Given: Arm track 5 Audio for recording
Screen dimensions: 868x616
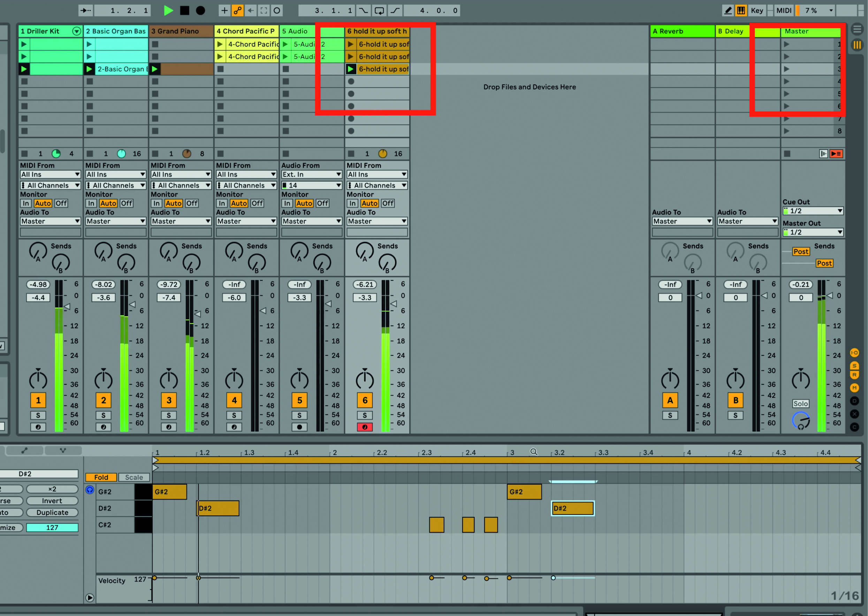Looking at the screenshot, I should point(299,427).
